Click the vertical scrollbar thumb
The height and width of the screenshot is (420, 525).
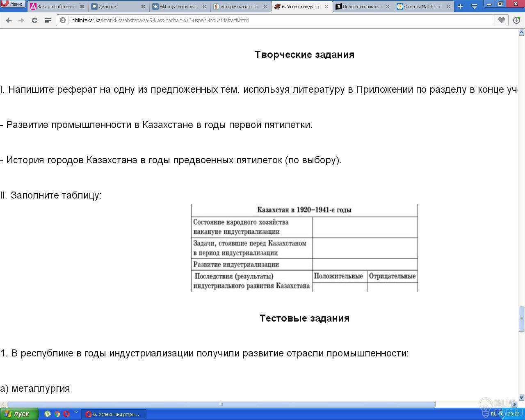(x=522, y=318)
